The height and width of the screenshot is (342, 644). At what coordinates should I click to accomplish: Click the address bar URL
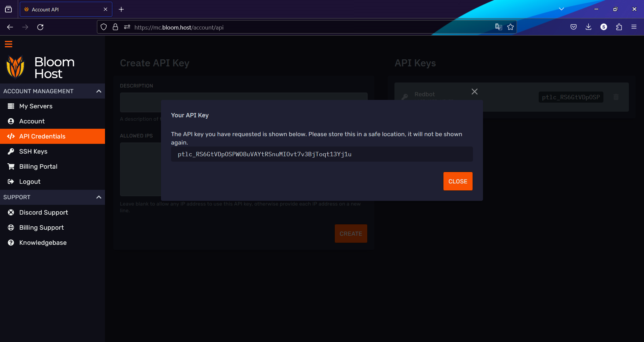[179, 27]
